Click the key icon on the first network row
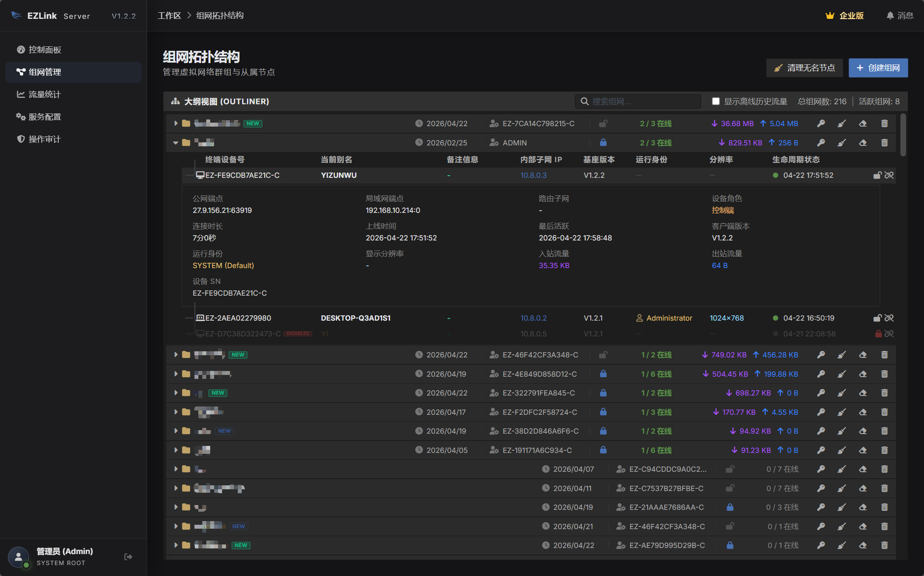Viewport: 924px width, 576px height. [821, 124]
